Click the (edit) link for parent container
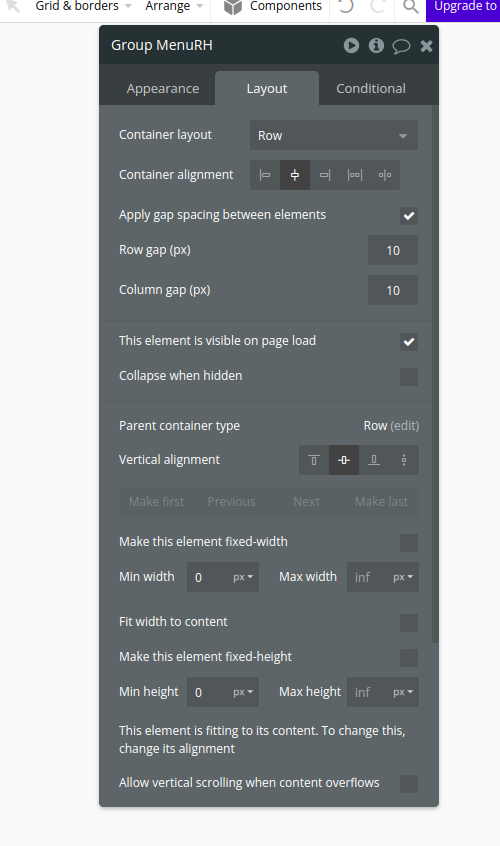The image size is (500, 846). point(405,426)
